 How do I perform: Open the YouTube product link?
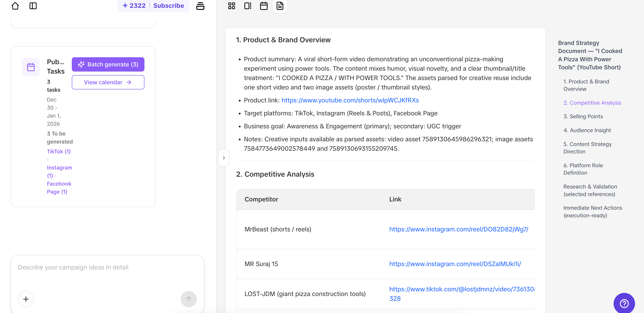tap(350, 100)
